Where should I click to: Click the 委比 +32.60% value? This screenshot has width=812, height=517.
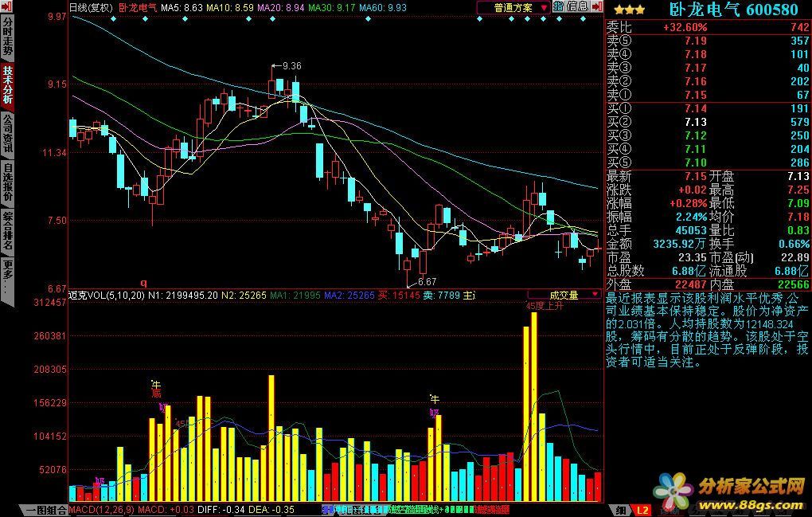(x=685, y=27)
